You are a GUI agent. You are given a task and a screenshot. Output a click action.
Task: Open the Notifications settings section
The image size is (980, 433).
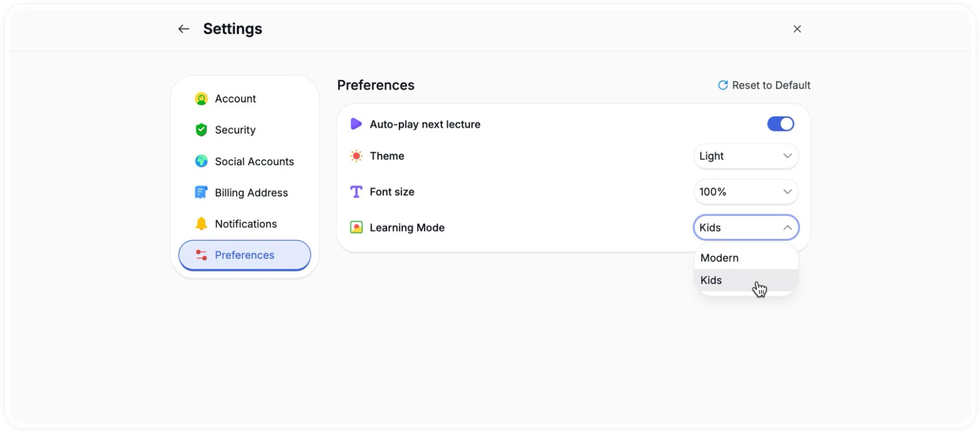[245, 224]
